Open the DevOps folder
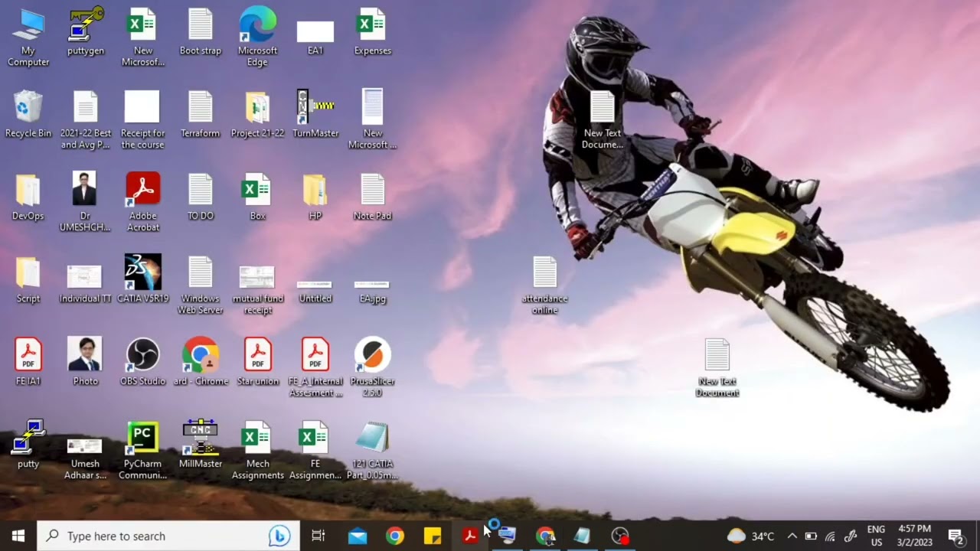 click(28, 197)
